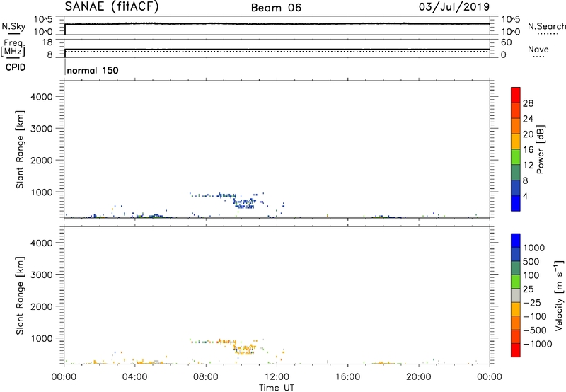Click the yellow 16-20 dB power swatch
Screen dimensions: 566x392
tap(516, 141)
